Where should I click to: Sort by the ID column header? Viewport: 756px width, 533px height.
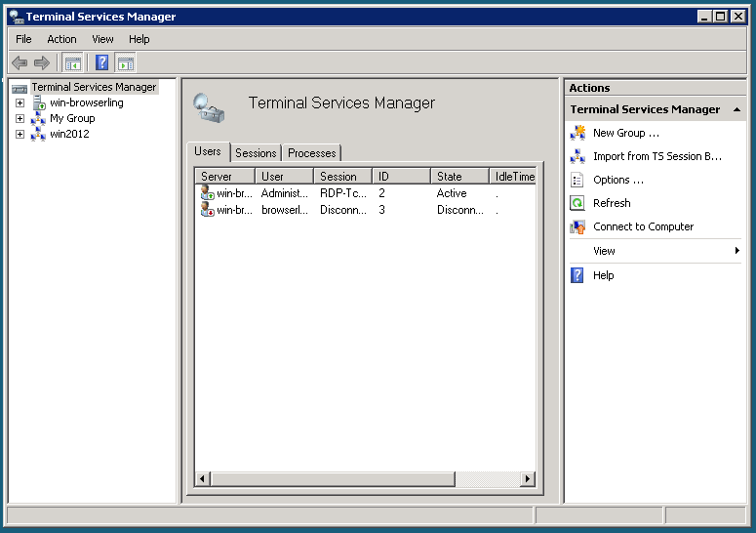point(401,177)
